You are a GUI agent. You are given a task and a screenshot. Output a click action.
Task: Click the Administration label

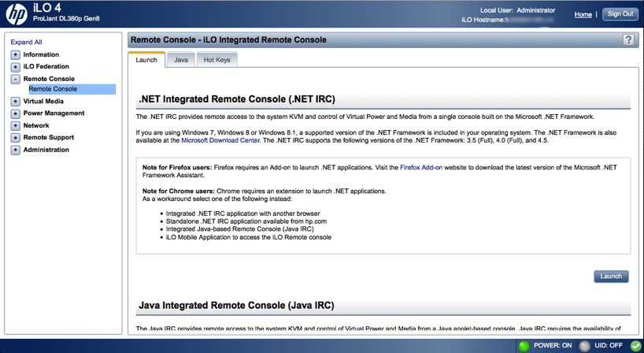coord(46,150)
